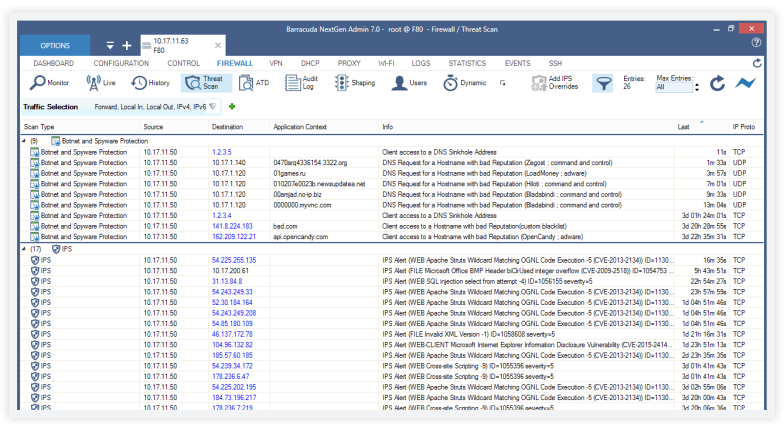The image size is (784, 424).
Task: Click Add IPS Overrides
Action: click(554, 83)
